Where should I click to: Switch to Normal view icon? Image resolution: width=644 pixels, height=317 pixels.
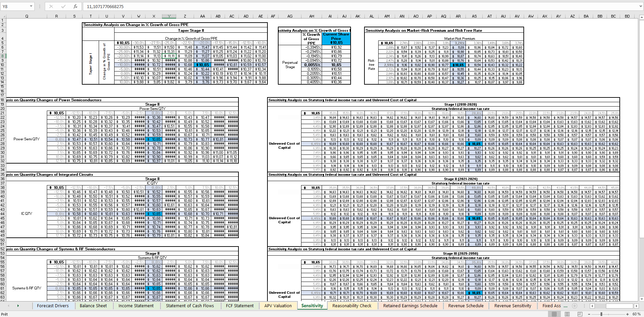(554, 314)
